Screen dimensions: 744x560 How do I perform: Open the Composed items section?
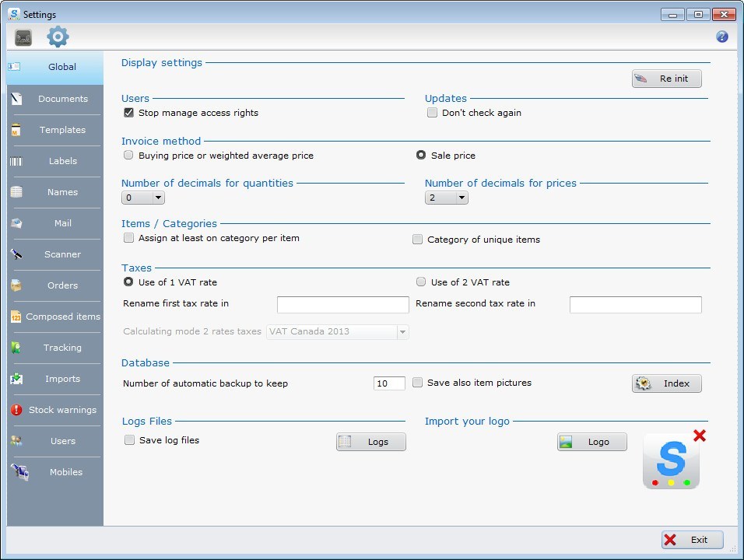click(x=61, y=317)
